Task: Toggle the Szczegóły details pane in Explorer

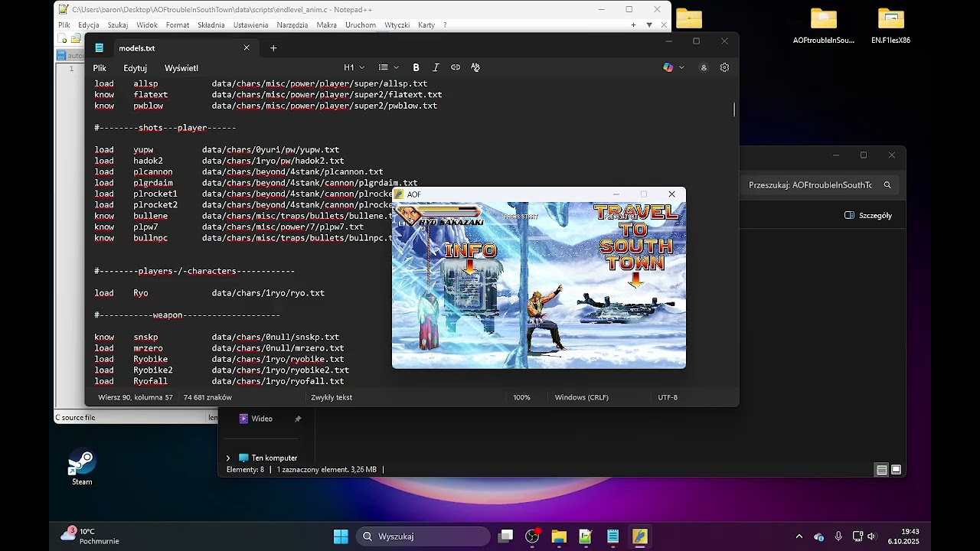Action: pyautogui.click(x=868, y=216)
